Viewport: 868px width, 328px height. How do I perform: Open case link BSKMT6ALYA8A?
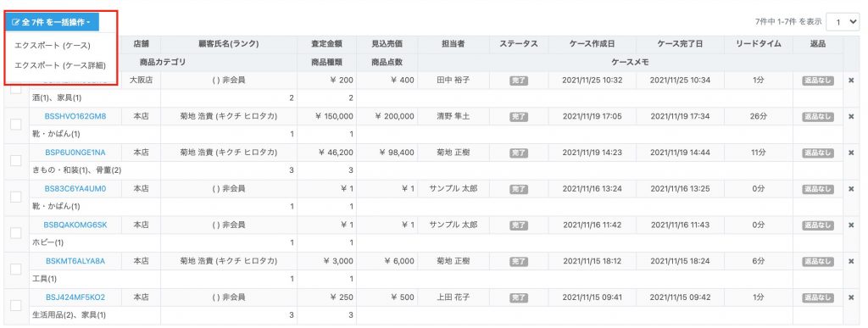[75, 261]
